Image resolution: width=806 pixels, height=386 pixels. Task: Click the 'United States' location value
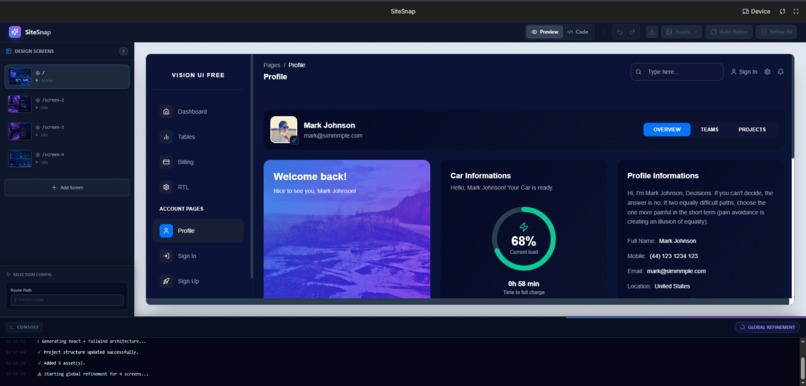(x=672, y=286)
